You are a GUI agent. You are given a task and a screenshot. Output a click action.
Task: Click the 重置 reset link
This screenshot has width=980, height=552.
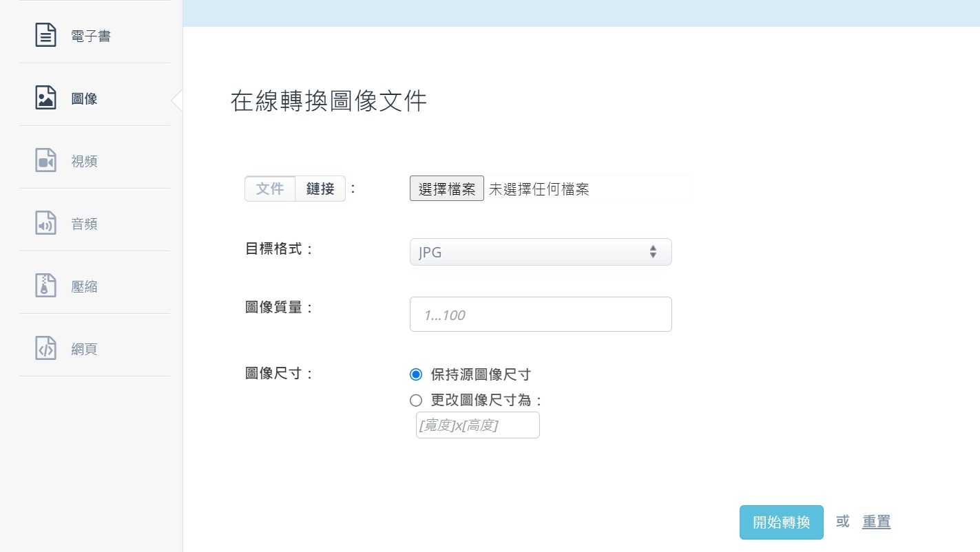tap(876, 522)
